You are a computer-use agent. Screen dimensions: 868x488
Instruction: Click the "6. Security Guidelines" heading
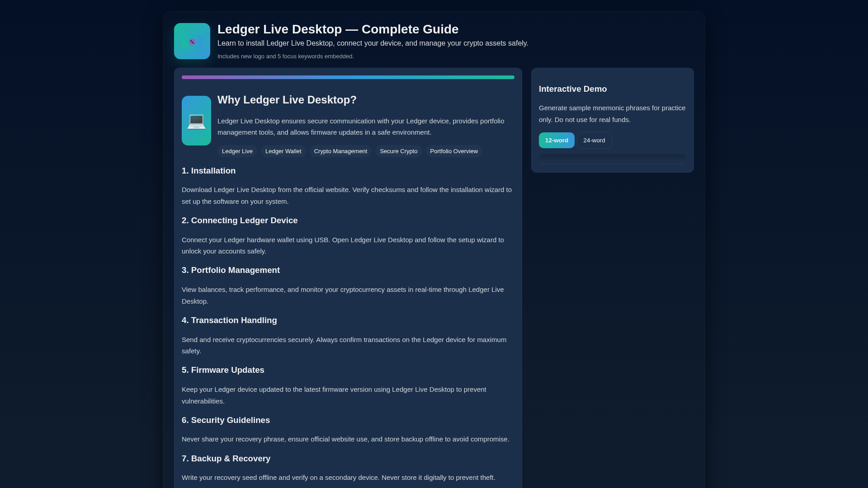point(226,420)
